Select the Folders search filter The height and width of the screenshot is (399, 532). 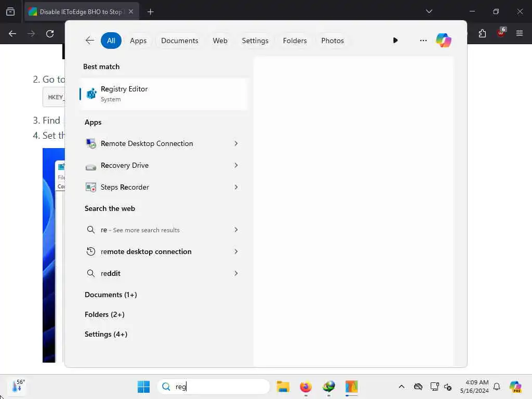pos(295,41)
